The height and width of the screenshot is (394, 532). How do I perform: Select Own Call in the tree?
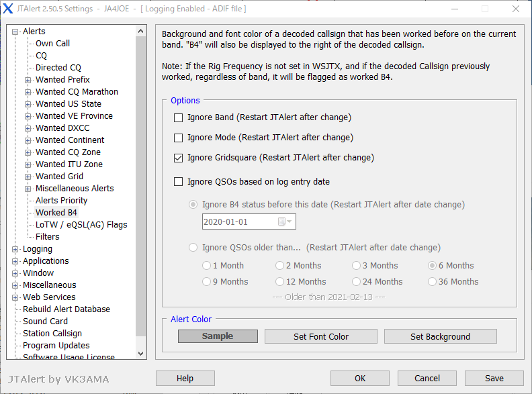(x=52, y=44)
